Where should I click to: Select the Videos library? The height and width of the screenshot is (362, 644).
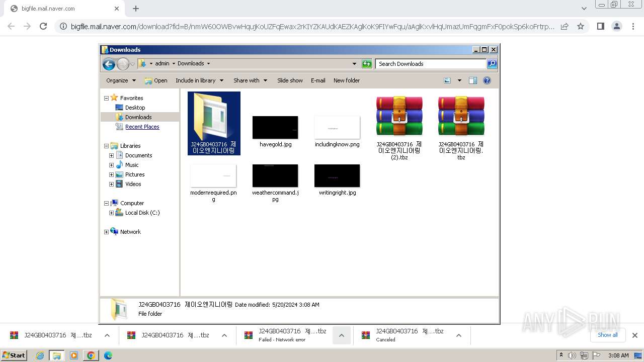(133, 184)
